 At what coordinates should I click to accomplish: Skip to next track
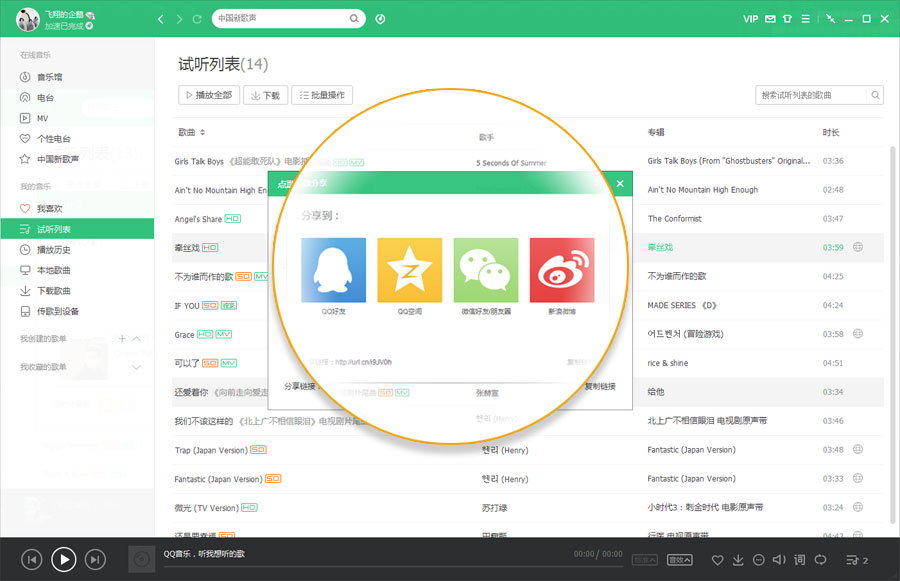[95, 559]
